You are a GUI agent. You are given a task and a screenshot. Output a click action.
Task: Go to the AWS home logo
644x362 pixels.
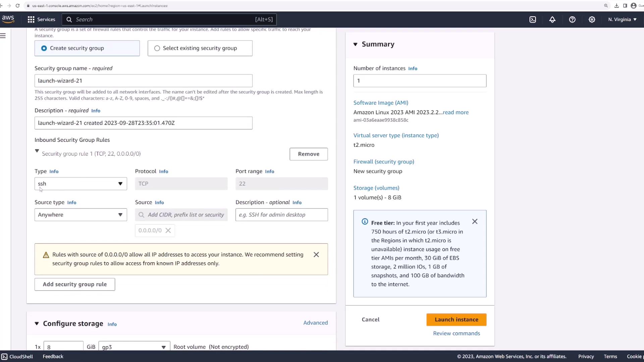(8, 19)
